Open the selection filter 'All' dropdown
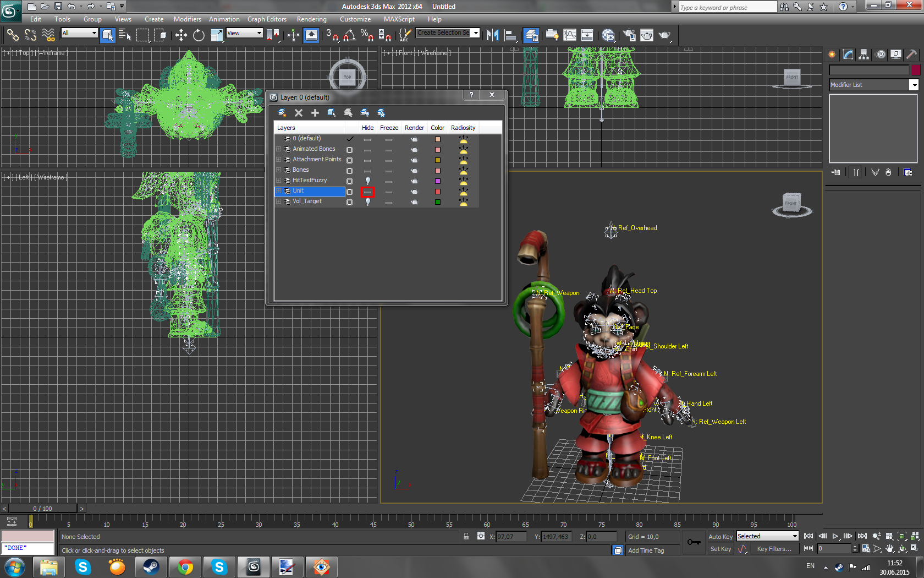The height and width of the screenshot is (578, 924). tap(79, 33)
